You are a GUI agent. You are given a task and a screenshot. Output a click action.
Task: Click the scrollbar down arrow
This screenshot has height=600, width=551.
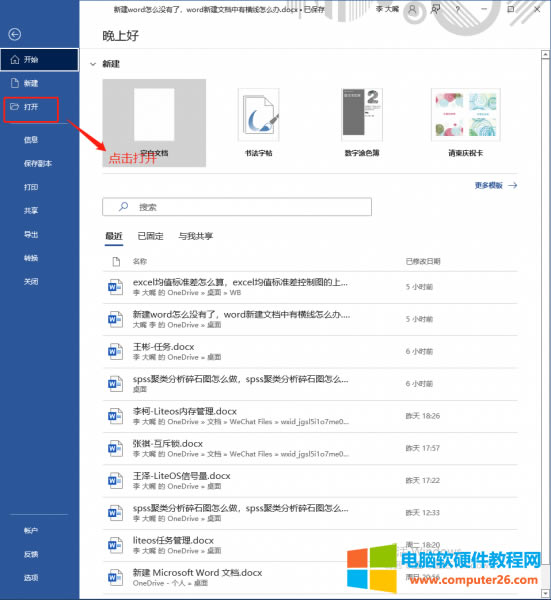pos(546,593)
